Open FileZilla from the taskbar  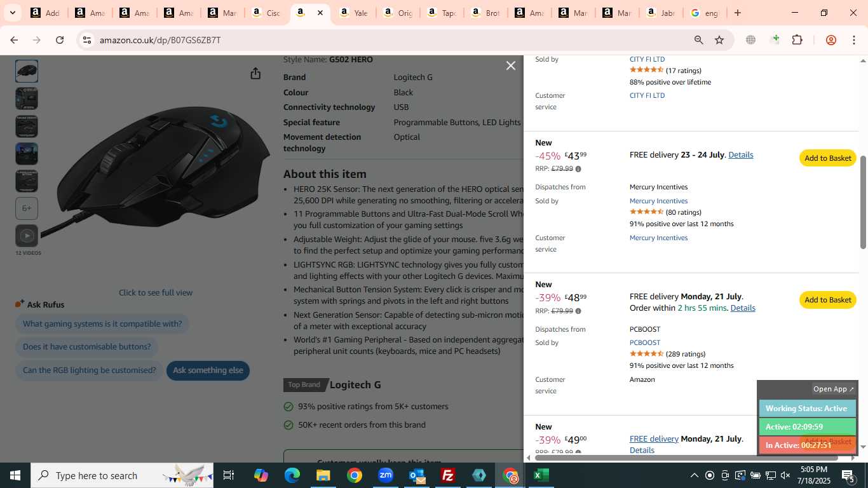pyautogui.click(x=448, y=475)
